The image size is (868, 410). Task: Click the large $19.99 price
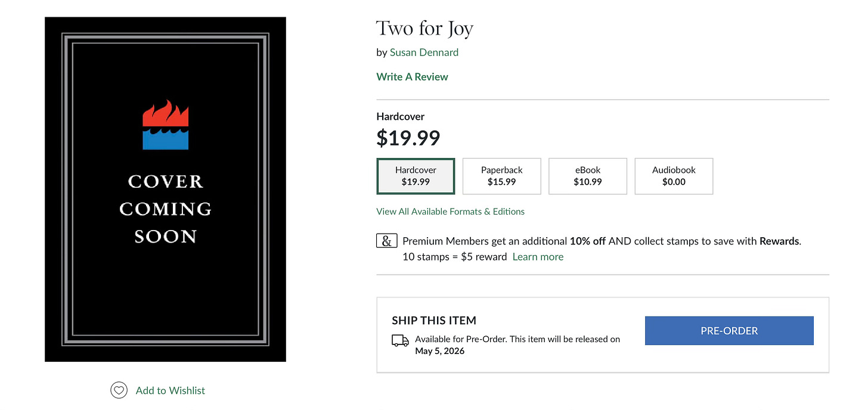[x=408, y=138]
